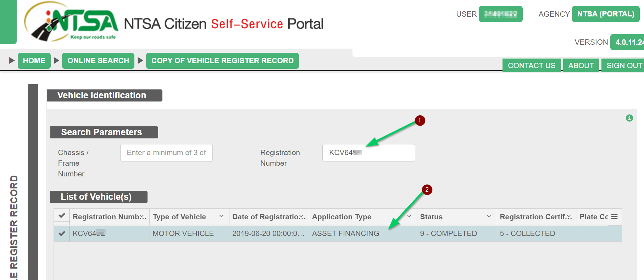The image size is (644, 280).
Task: Click the blurred USER name badge
Action: pos(500,14)
